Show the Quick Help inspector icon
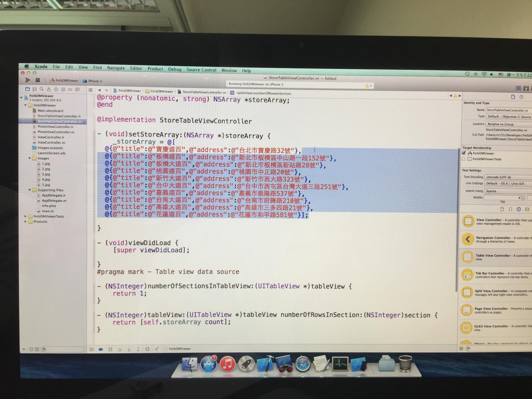This screenshot has height=399, width=532. click(521, 97)
